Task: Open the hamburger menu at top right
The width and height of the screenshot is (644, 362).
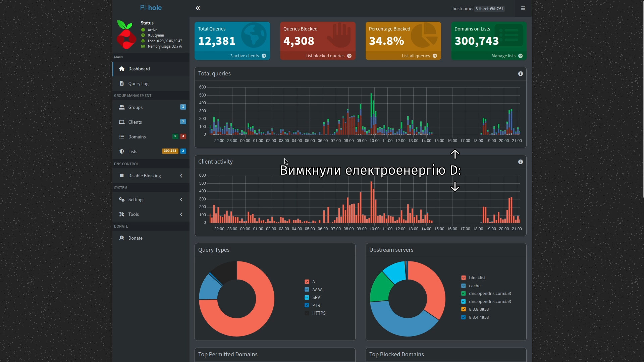Action: click(523, 8)
